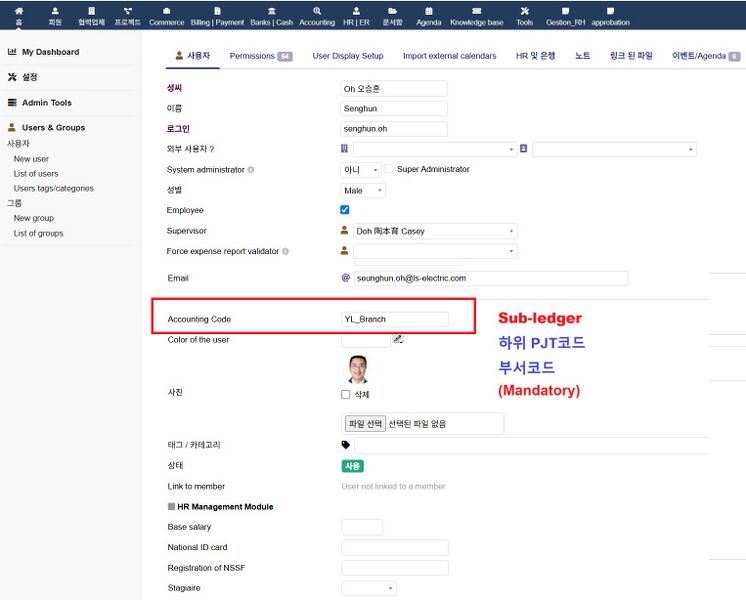Click the user icon beside Supervisor

click(344, 231)
